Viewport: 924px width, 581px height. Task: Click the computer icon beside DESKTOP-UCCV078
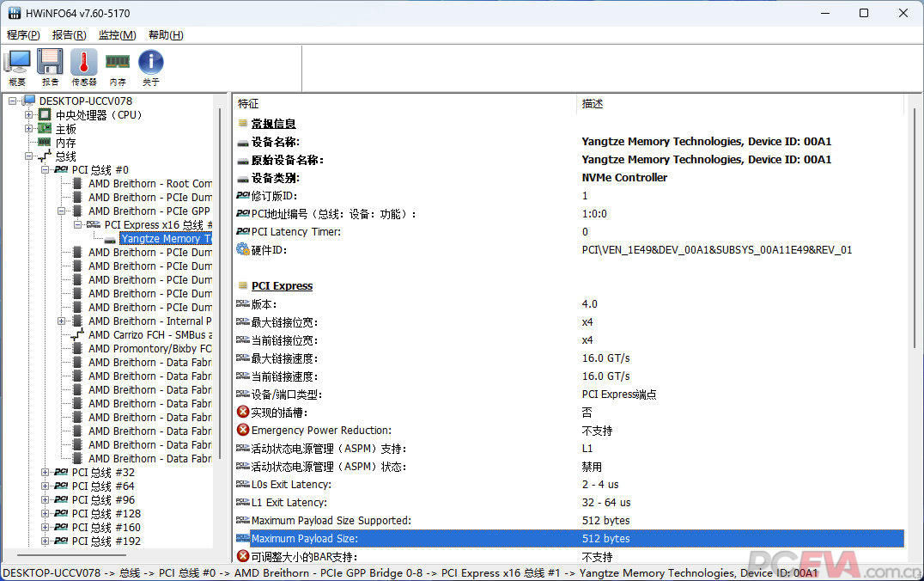point(29,101)
